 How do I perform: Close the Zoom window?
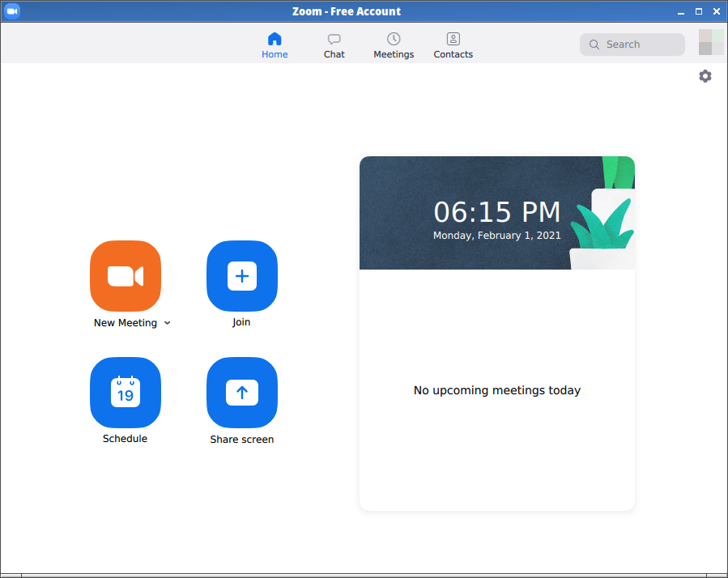click(x=716, y=11)
